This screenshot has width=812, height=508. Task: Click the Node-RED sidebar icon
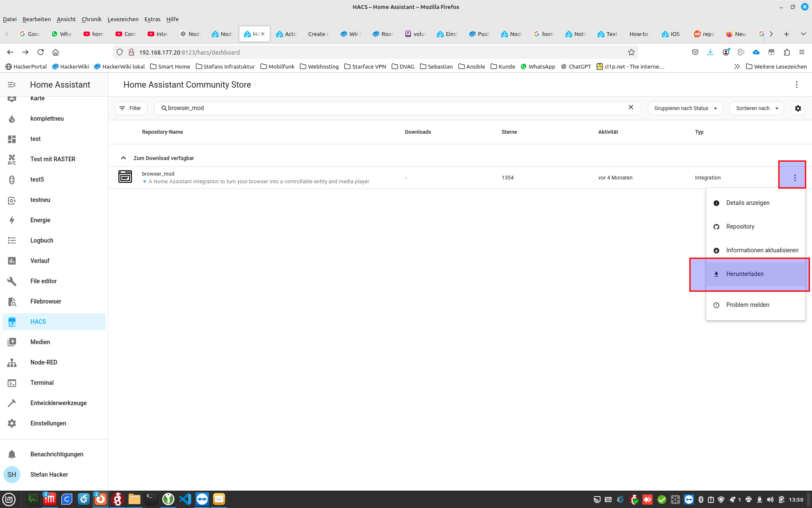pos(12,362)
